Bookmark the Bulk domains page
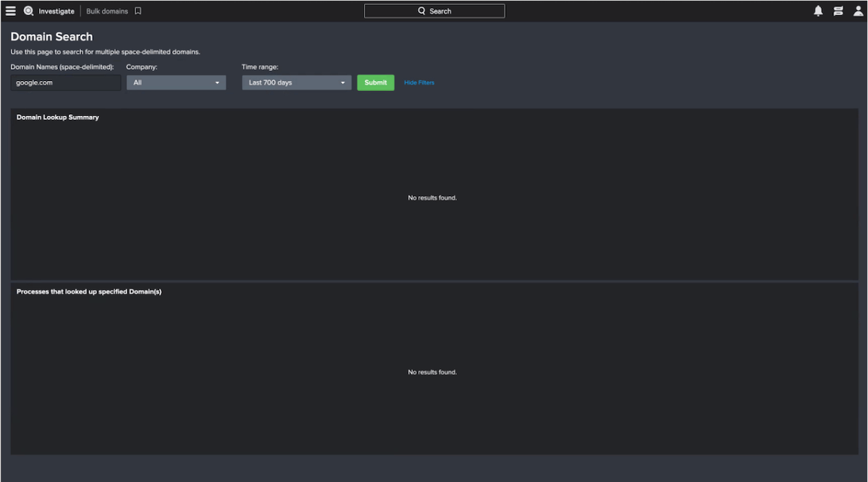868x482 pixels. coord(137,10)
